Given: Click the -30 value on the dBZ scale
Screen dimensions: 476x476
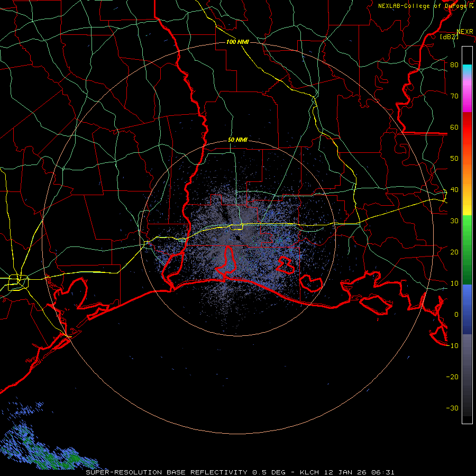Looking at the screenshot, I should pos(452,408).
